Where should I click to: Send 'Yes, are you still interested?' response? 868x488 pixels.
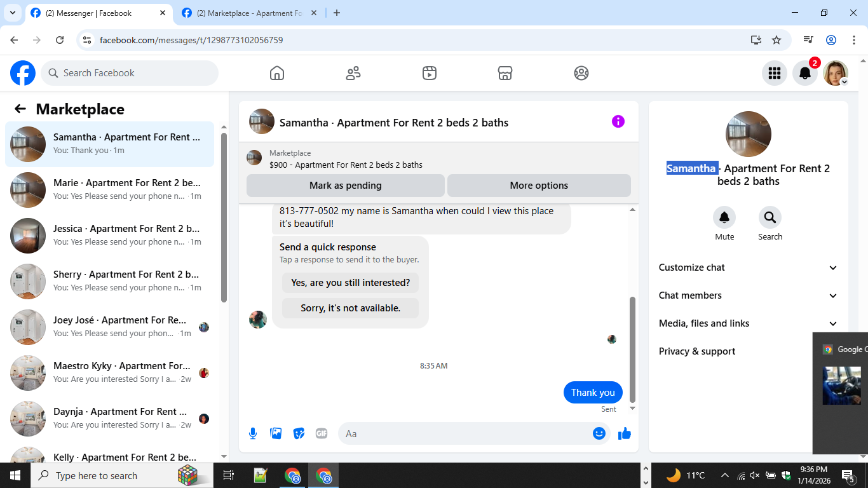point(351,283)
